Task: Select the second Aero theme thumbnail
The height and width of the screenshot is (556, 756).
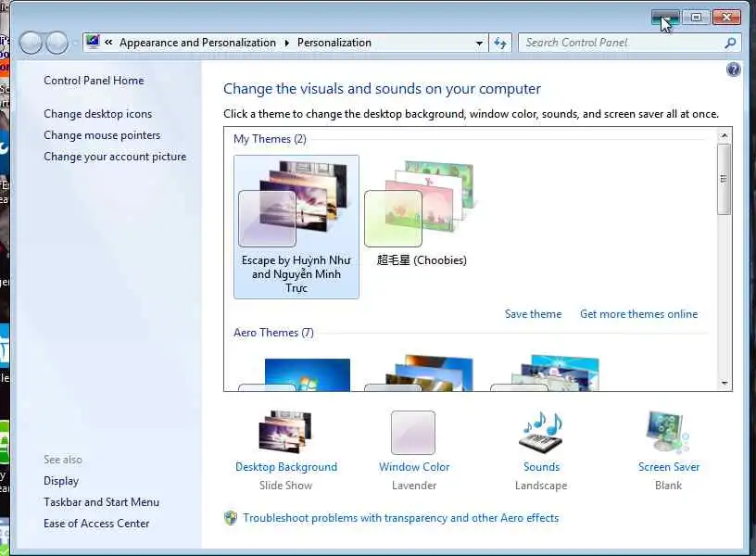Action: (420, 373)
